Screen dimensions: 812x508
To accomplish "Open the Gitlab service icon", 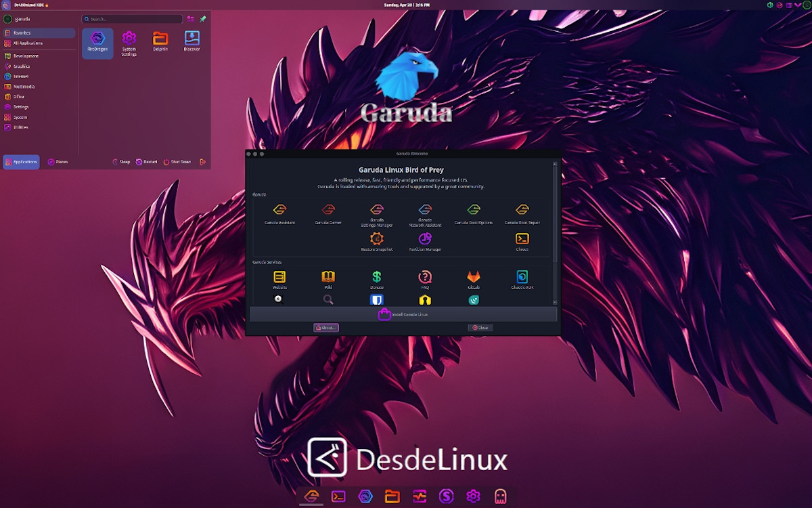I will pyautogui.click(x=474, y=277).
